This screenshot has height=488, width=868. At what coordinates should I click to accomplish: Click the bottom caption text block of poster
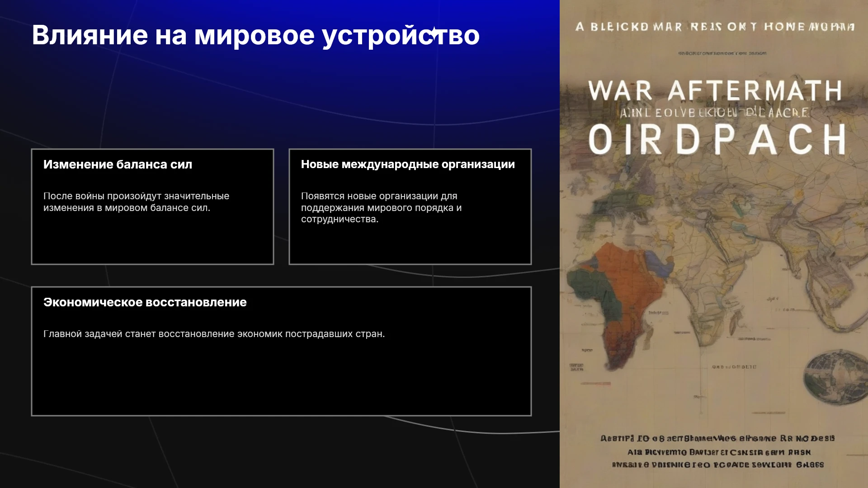(717, 451)
